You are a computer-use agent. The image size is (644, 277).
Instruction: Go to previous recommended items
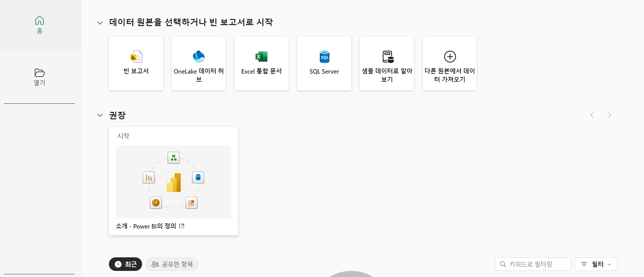coord(592,115)
